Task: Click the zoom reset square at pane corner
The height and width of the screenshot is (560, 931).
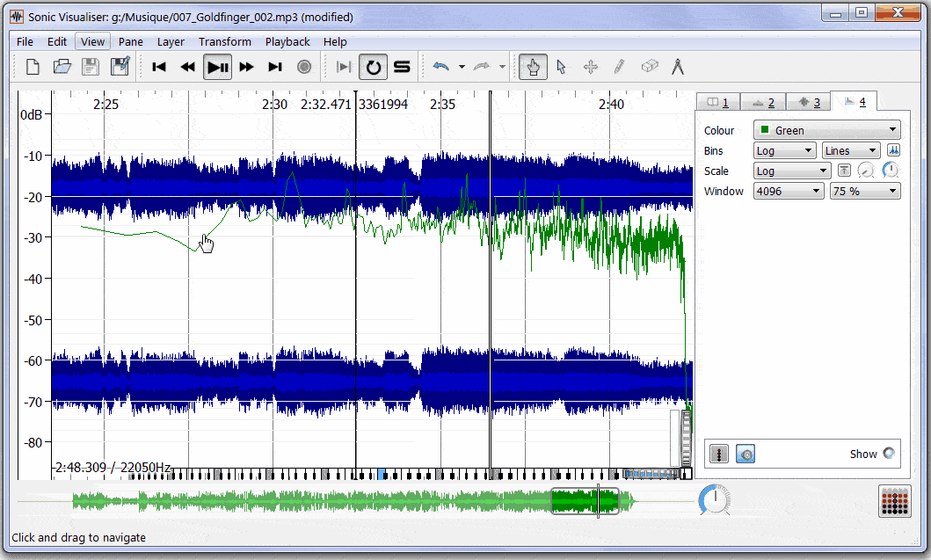Action: [x=687, y=473]
